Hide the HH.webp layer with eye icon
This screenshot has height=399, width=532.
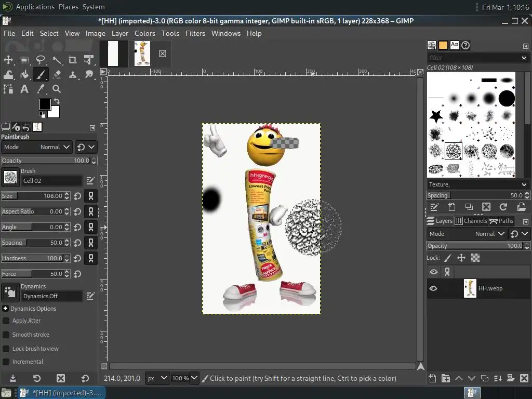pos(433,288)
